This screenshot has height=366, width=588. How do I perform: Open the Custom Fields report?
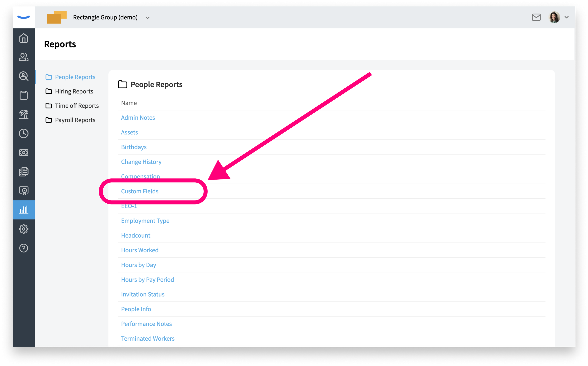[x=139, y=191]
